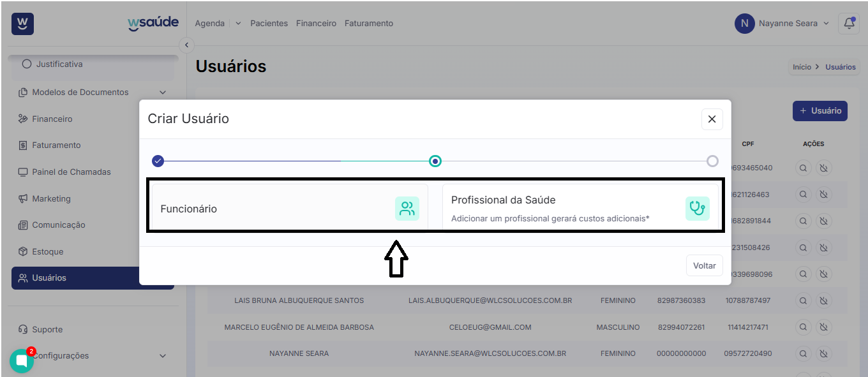This screenshot has height=377, width=868.
Task: View user with CPF ending 6463
Action: click(804, 195)
